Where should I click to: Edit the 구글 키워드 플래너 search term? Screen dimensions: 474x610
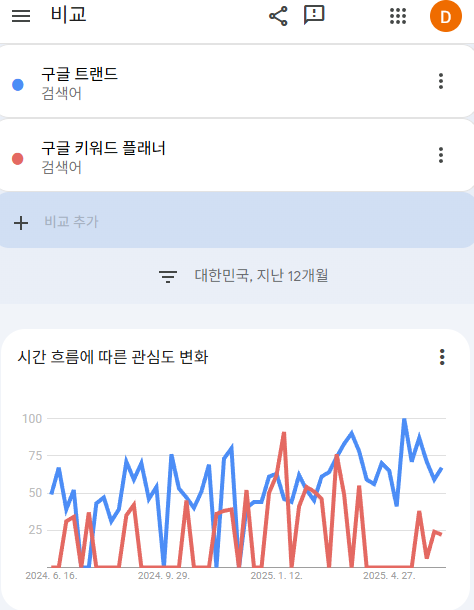click(x=104, y=148)
